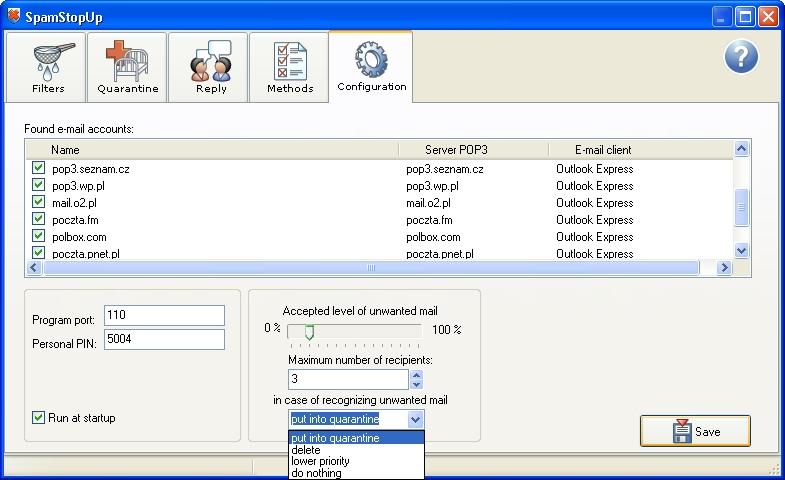Pick 'do nothing' from the dropdown list
Viewport: 785px width, 480px height.
tap(356, 473)
